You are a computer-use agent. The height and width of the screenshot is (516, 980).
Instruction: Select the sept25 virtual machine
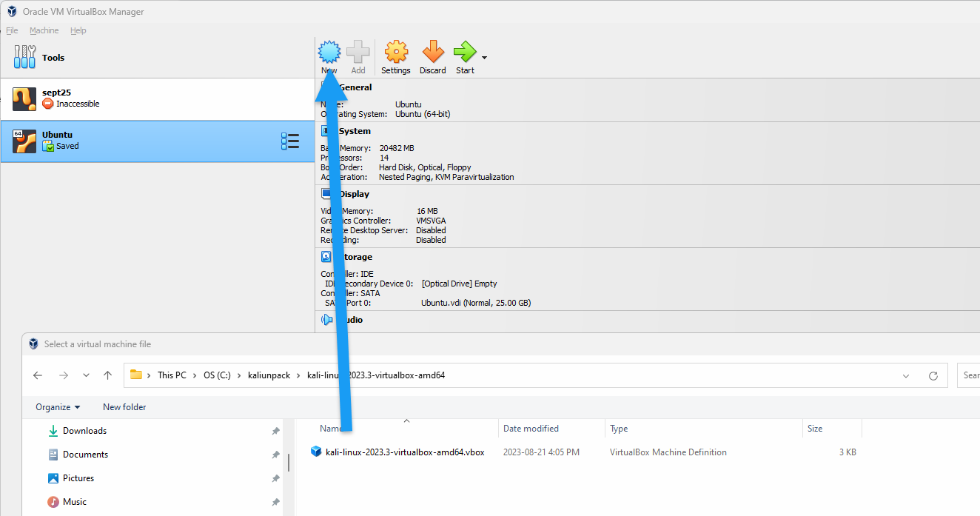(158, 99)
